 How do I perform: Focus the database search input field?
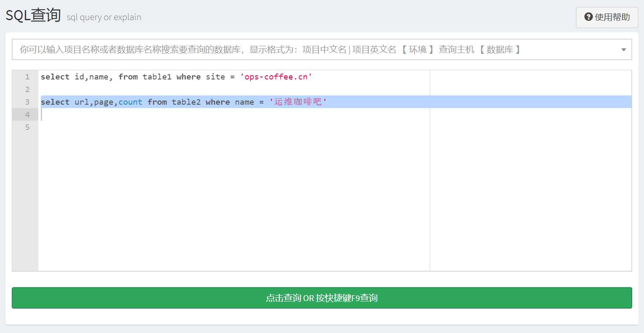click(322, 50)
